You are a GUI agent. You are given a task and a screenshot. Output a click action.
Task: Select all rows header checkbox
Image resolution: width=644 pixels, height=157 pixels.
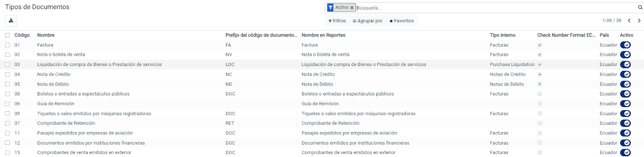point(7,35)
